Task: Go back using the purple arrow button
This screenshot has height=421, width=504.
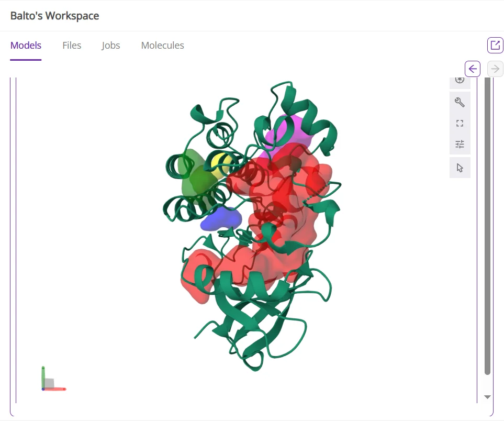Action: click(472, 69)
